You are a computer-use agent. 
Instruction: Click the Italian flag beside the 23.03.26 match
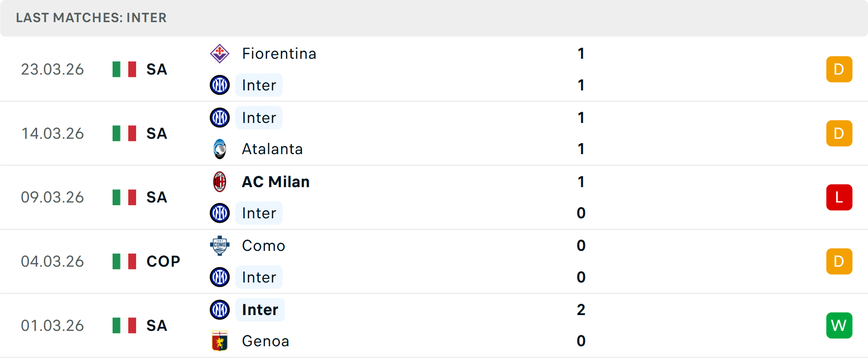[x=124, y=69]
